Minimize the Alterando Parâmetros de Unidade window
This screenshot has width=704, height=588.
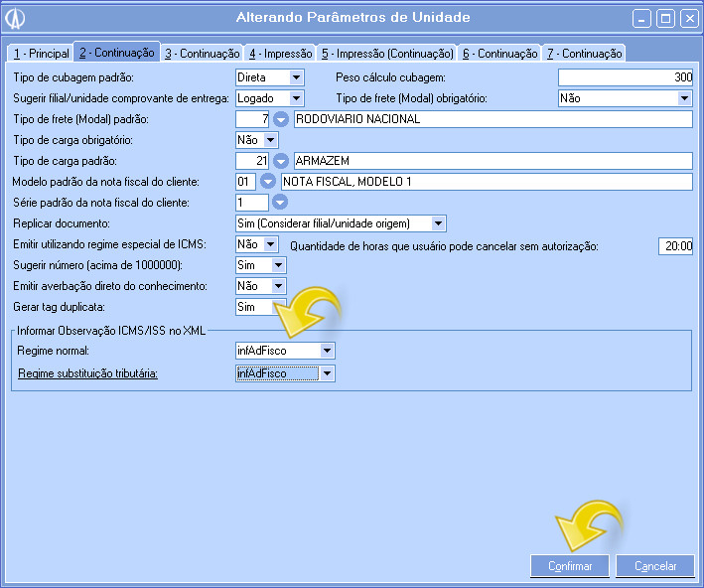(641, 19)
